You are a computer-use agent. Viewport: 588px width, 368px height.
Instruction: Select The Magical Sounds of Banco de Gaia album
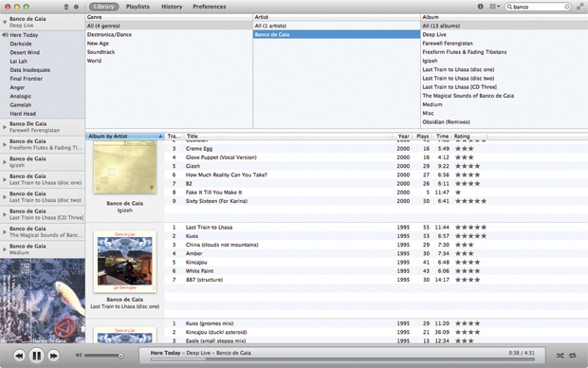click(505, 96)
